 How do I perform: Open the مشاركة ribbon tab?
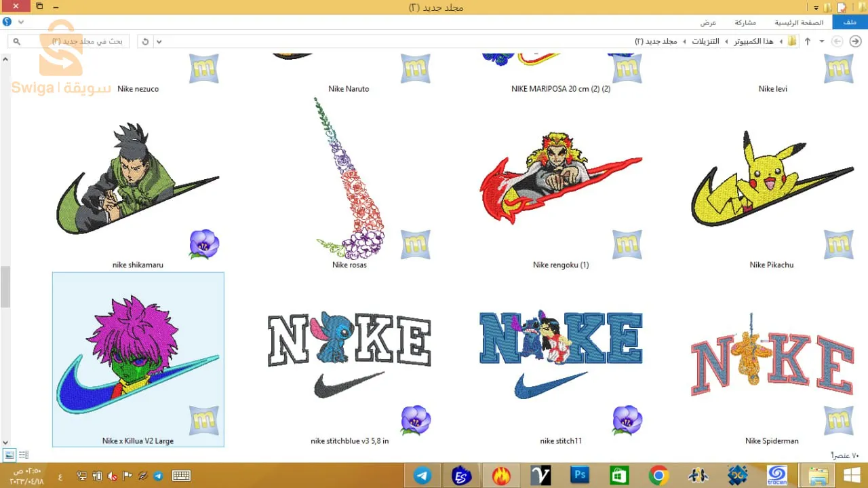point(745,22)
